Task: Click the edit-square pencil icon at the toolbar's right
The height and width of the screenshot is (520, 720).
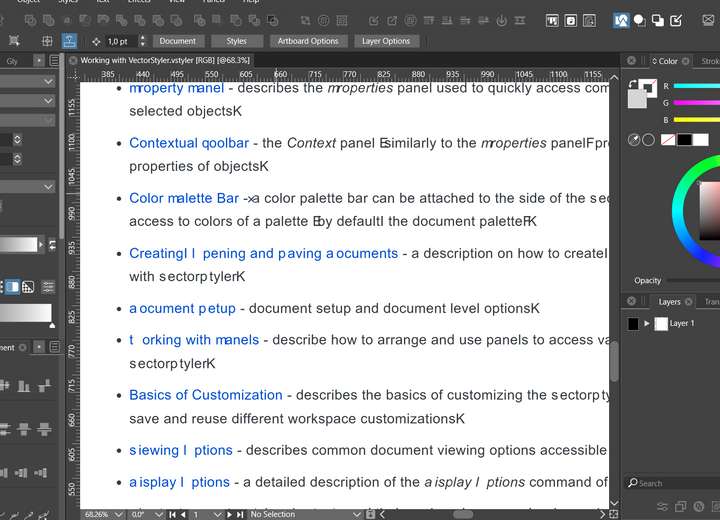Action: click(676, 20)
